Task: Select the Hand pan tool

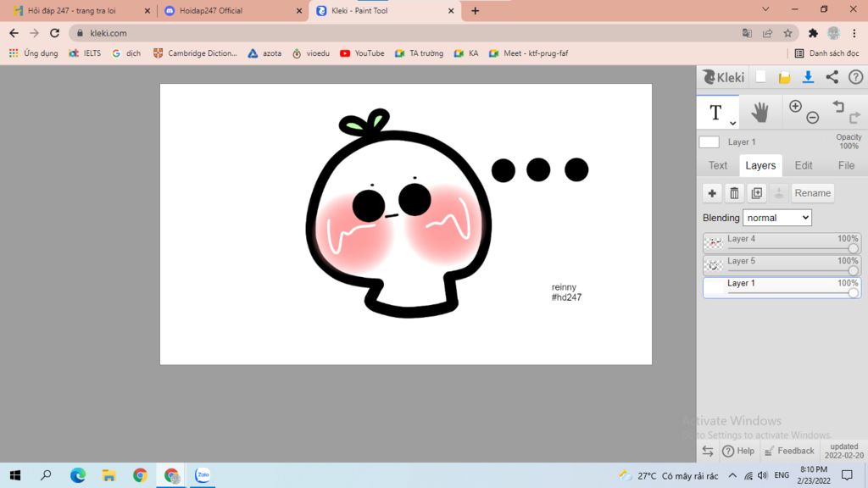Action: tap(759, 113)
